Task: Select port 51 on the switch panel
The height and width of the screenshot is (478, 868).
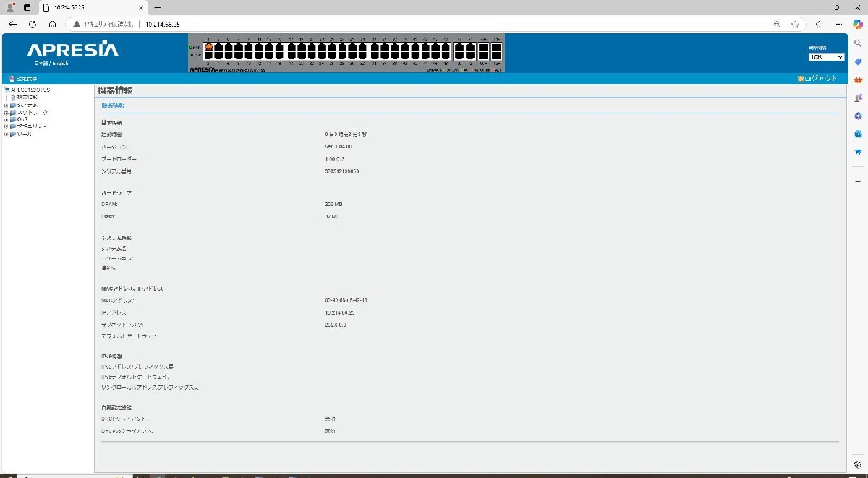Action: (x=471, y=47)
